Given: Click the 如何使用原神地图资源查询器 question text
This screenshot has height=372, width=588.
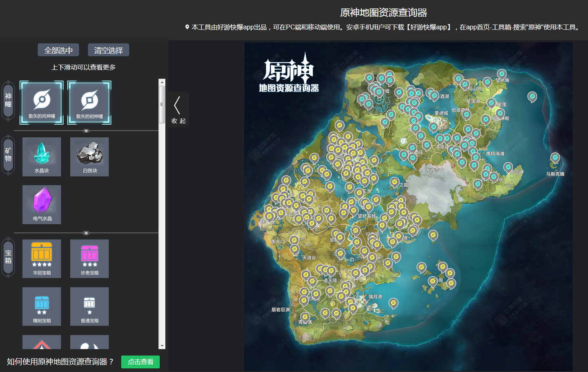Looking at the screenshot, I should [60, 362].
